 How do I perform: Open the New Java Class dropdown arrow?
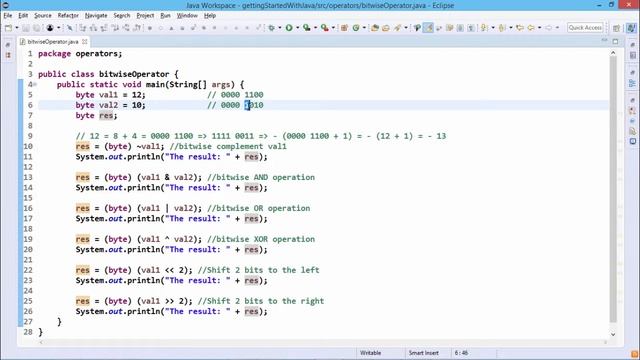364,28
